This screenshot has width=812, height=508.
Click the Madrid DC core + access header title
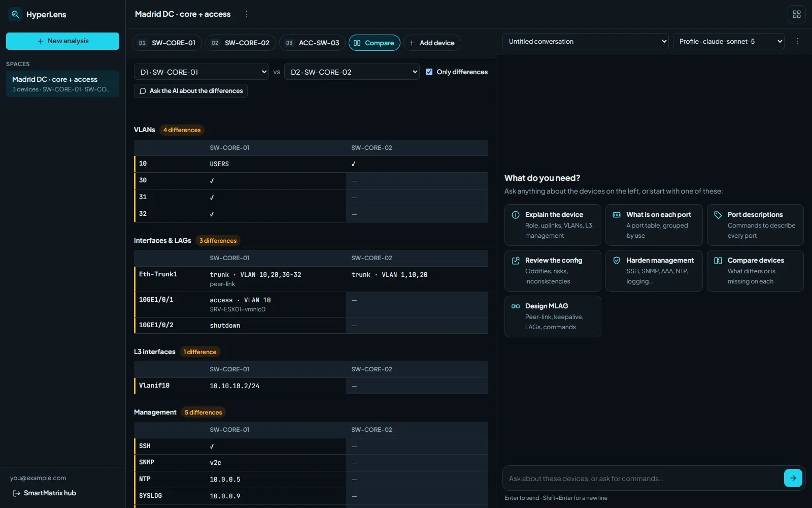tap(183, 14)
